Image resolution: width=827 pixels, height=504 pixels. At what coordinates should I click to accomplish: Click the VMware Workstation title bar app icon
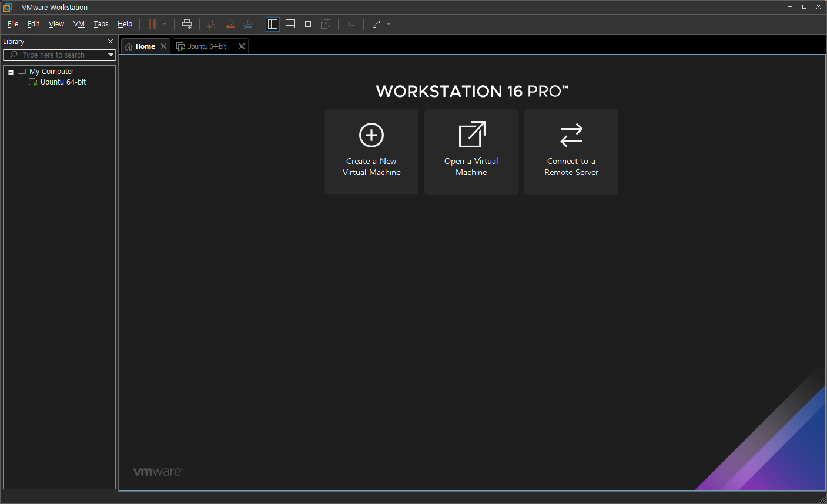point(8,7)
